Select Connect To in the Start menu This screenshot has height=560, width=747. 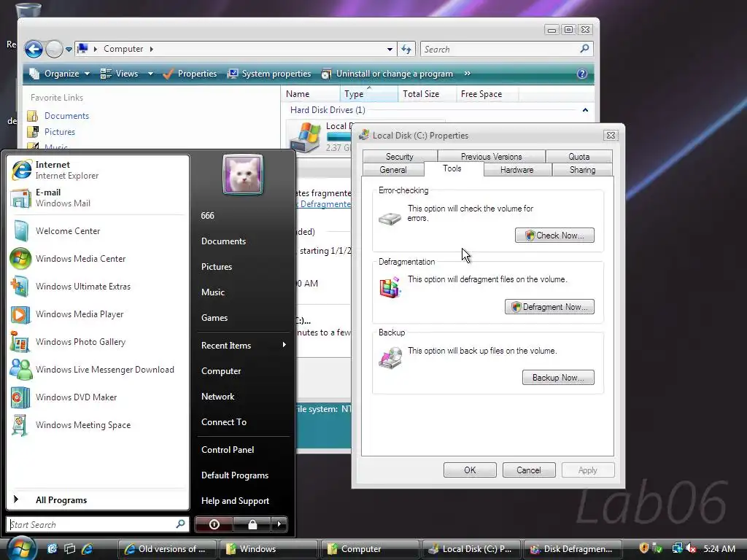[x=243, y=422]
